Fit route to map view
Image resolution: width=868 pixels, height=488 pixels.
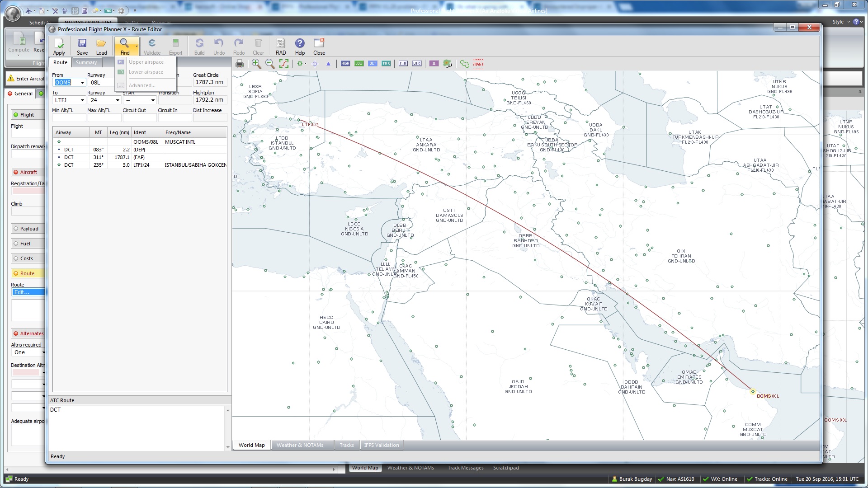pyautogui.click(x=284, y=64)
